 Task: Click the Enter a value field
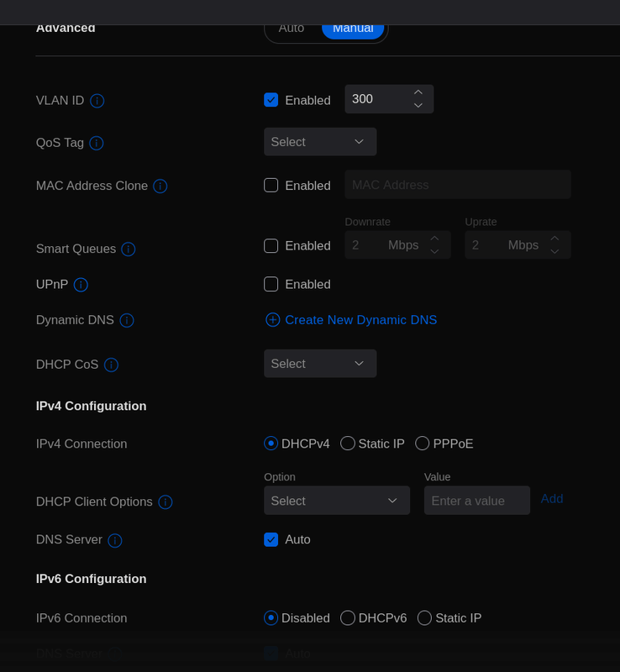[x=477, y=501]
